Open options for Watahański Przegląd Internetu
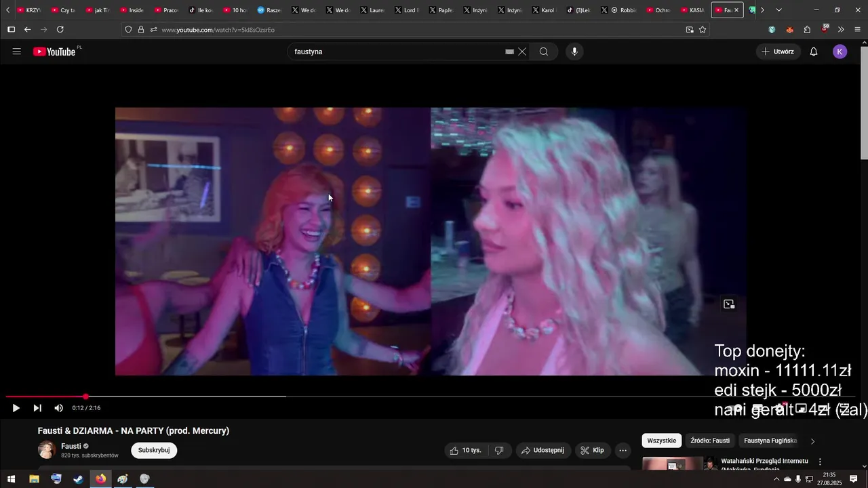 click(x=820, y=462)
